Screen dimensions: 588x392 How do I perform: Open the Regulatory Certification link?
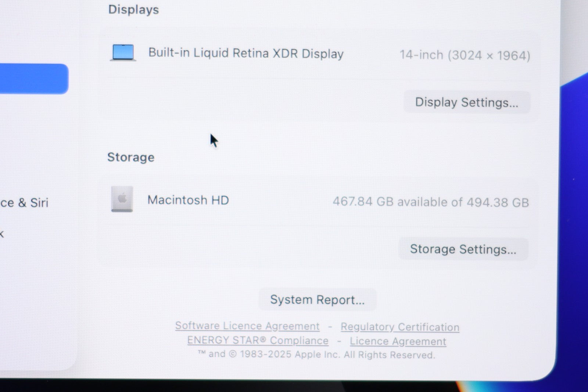(399, 327)
